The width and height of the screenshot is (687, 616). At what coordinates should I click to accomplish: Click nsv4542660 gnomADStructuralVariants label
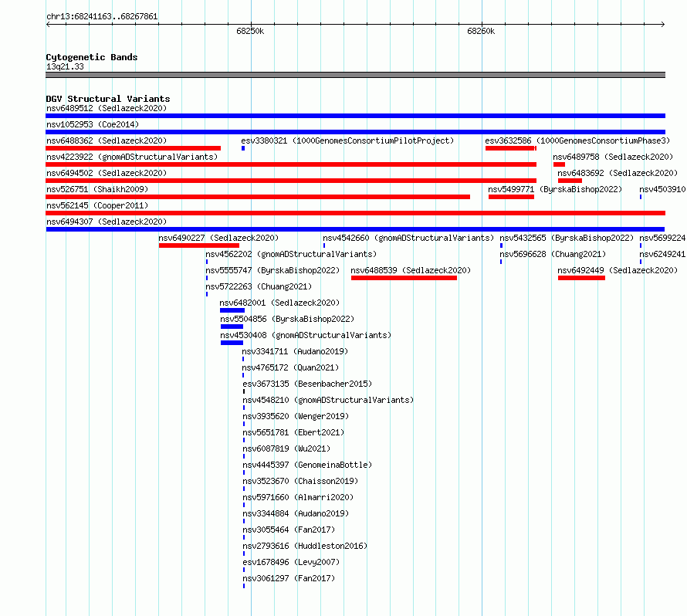408,238
